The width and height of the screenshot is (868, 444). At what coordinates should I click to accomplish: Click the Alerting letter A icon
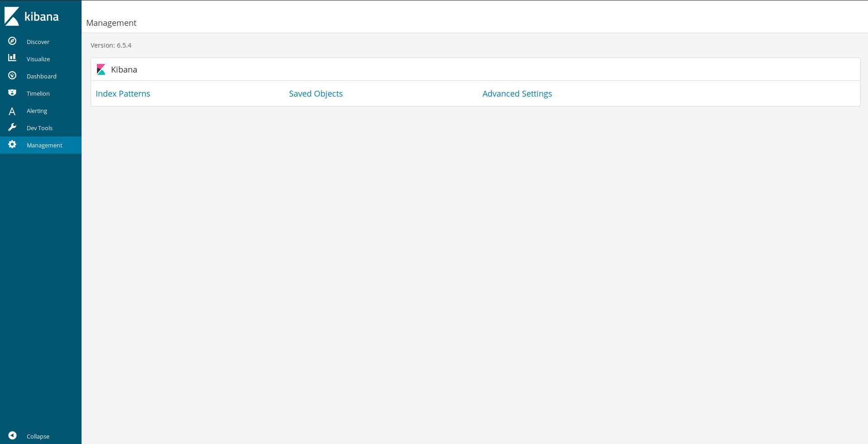[x=12, y=111]
